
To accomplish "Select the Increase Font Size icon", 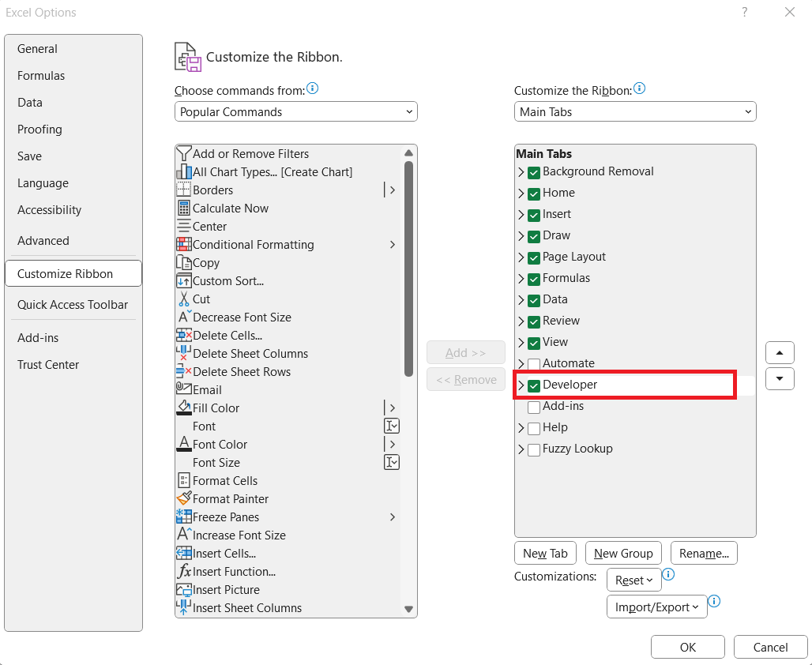I will tap(184, 534).
